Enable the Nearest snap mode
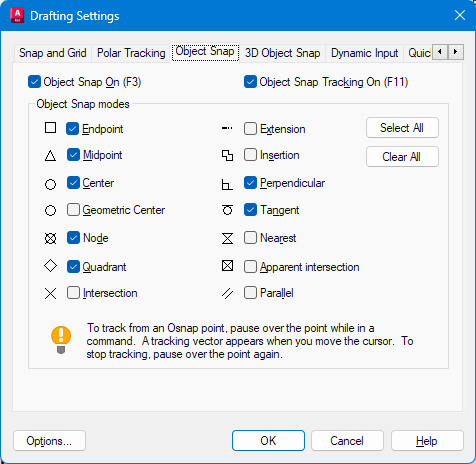This screenshot has width=476, height=464. (250, 238)
